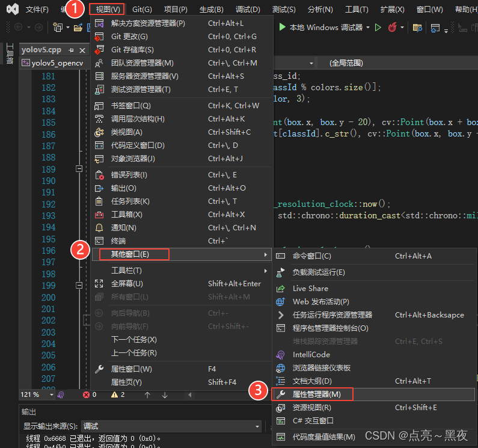Screen dimensions: 478x448
Task: Go to next issue with the down arrow
Action: pyautogui.click(x=165, y=395)
